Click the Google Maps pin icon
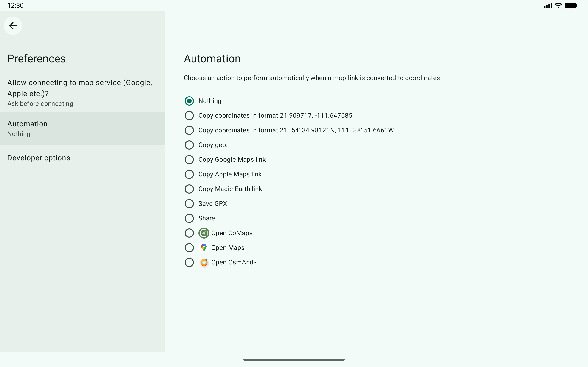 (204, 247)
